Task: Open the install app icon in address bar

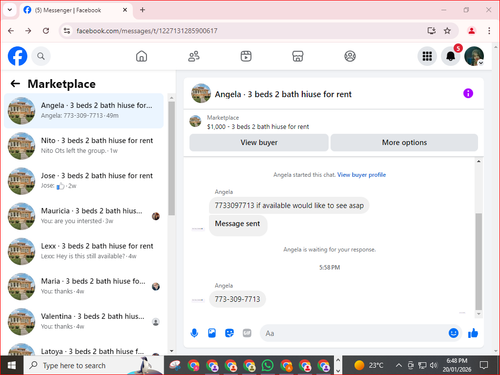Action: [431, 31]
